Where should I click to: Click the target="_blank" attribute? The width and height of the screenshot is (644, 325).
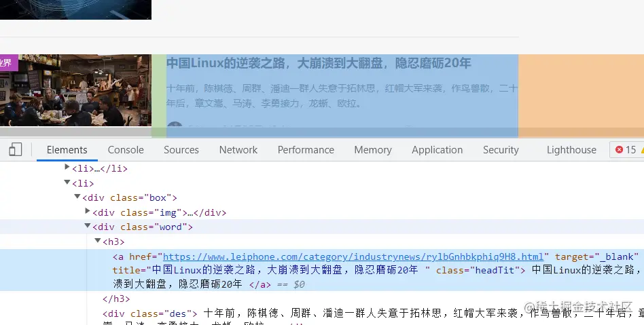tap(596, 257)
